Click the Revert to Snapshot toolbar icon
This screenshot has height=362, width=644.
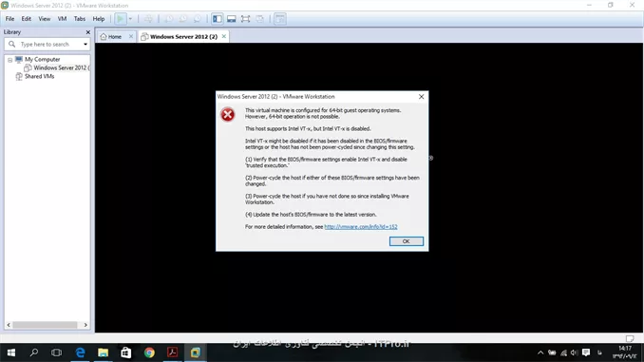click(182, 19)
